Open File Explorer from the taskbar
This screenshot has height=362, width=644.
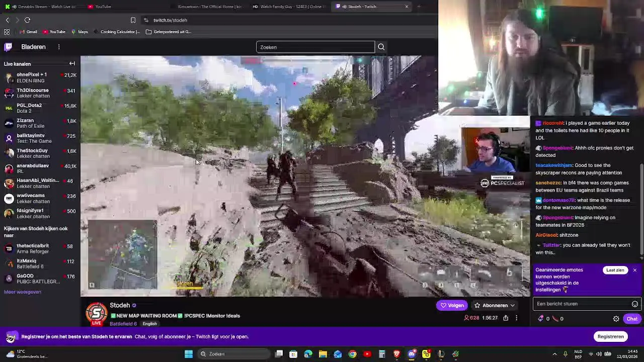[x=323, y=354]
